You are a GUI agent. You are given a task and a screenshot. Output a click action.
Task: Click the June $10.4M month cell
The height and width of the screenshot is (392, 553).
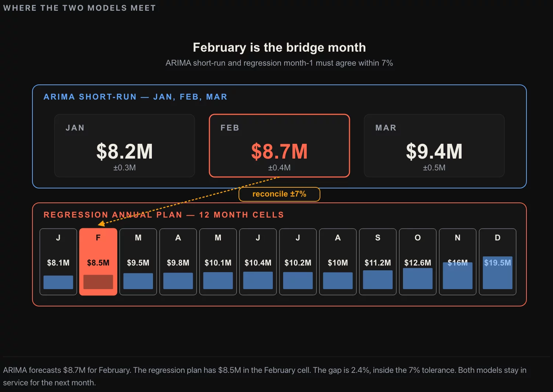pyautogui.click(x=258, y=262)
